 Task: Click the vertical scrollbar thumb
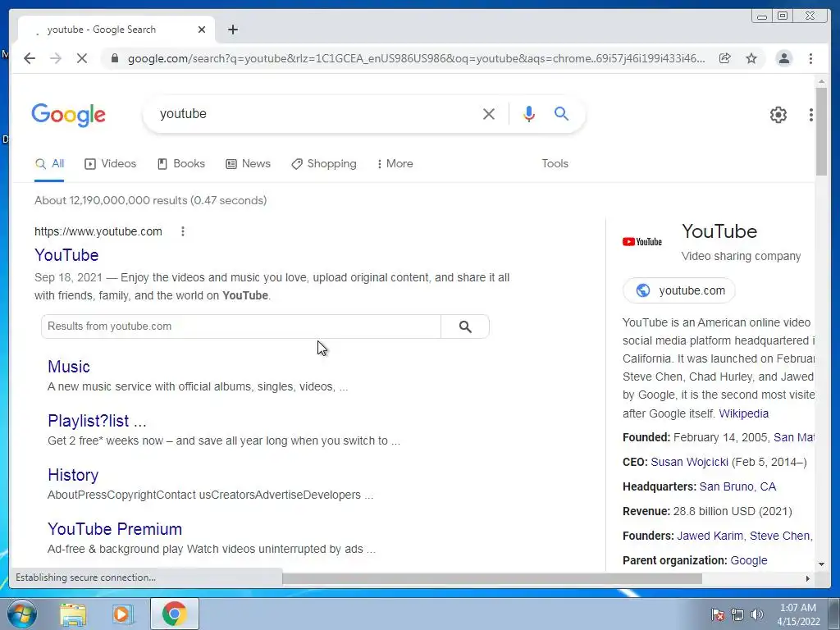(821, 131)
